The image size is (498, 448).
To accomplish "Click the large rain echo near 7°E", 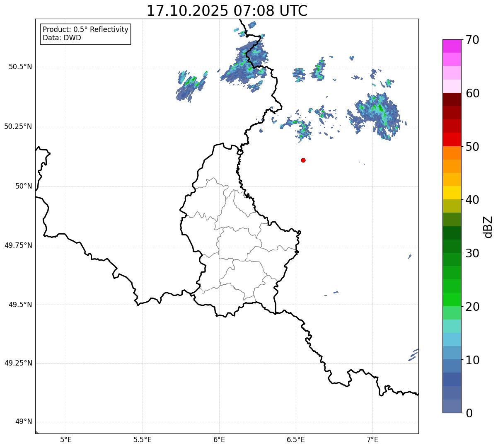I will tap(375, 116).
